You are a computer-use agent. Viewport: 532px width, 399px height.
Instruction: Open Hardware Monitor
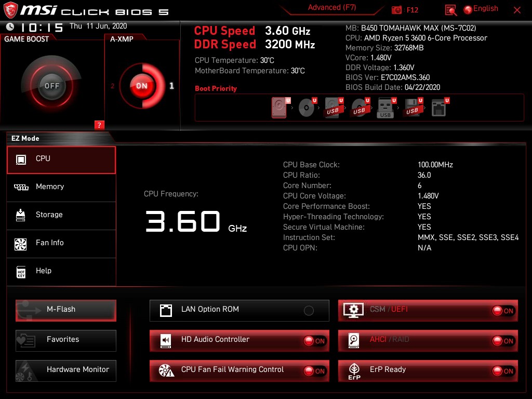click(x=66, y=371)
